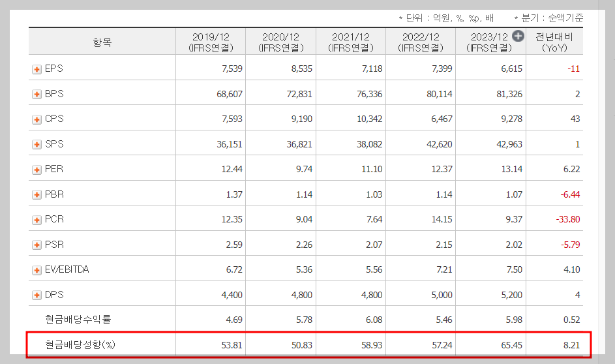Click PSR value 2.59
The height and width of the screenshot is (364, 615).
pos(234,245)
